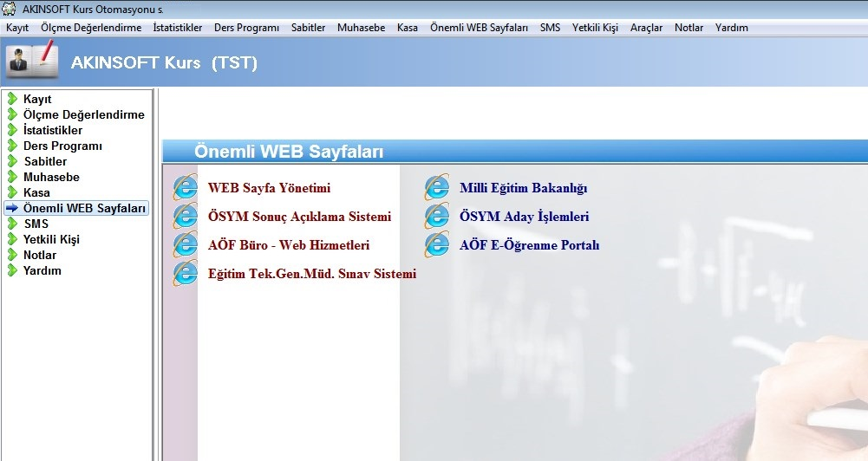The width and height of the screenshot is (868, 461).
Task: Select Ölçme Değerlendirme label in the left sidebar
Action: pos(83,114)
